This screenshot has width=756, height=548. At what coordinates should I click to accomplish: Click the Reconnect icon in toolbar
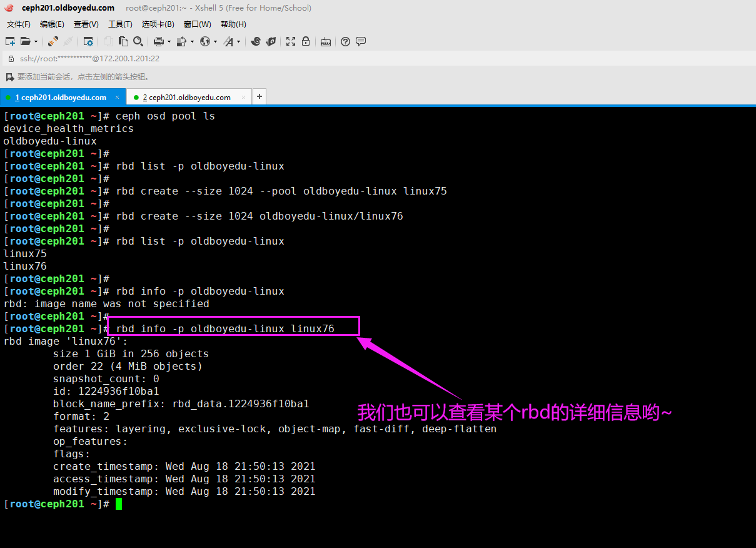(x=53, y=42)
